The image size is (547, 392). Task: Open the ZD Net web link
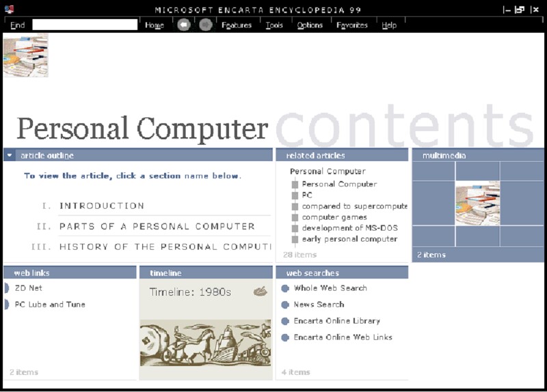point(28,288)
